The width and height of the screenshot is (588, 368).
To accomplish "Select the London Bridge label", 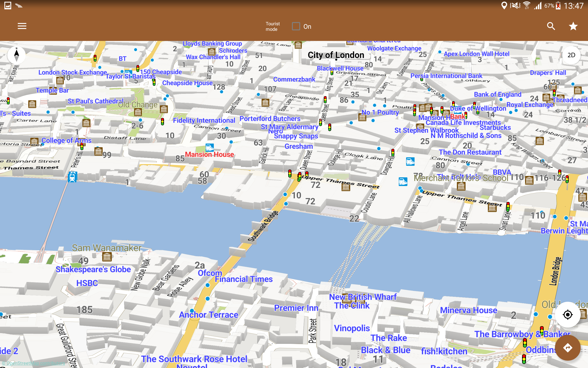I will click(x=555, y=271).
